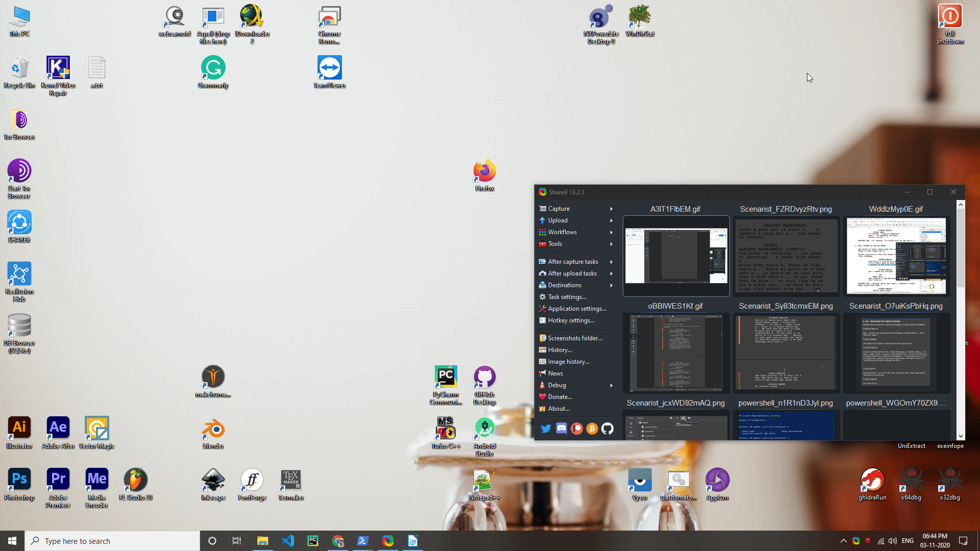
Task: Click the Twitter icon in ShareX
Action: (x=546, y=429)
